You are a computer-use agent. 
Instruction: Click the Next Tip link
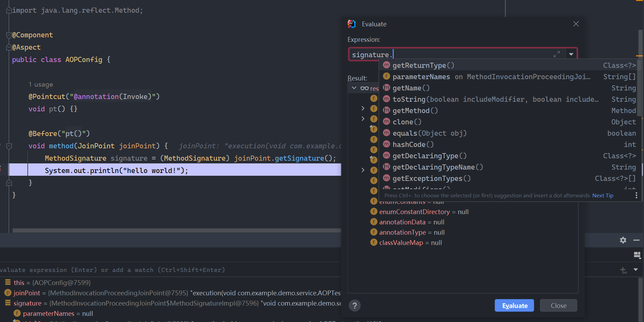click(603, 195)
